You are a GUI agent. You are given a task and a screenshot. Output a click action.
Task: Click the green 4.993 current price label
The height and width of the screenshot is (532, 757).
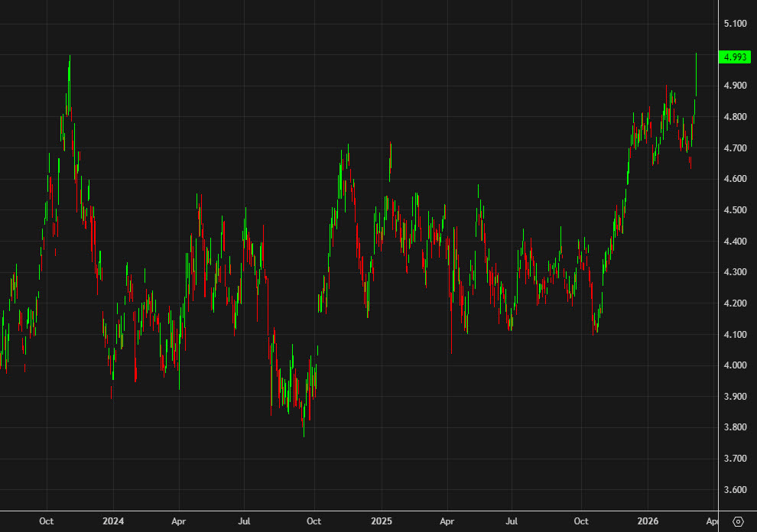click(736, 57)
